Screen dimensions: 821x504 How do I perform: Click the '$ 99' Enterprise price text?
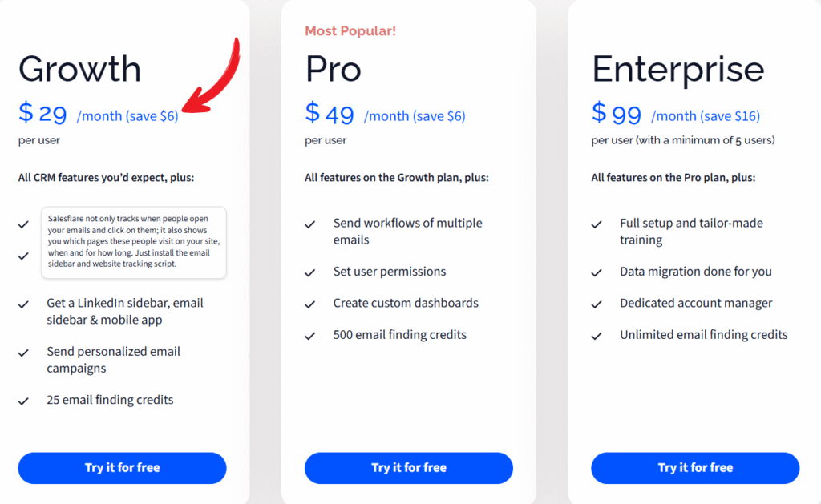click(616, 114)
